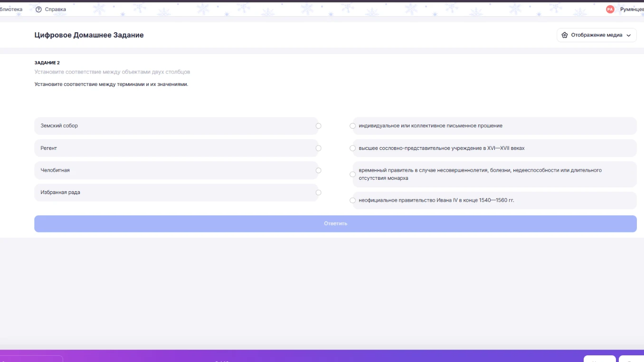644x362 pixels.
Task: Click the 'Цифровое Домашнее Задание' heading
Action: click(89, 35)
